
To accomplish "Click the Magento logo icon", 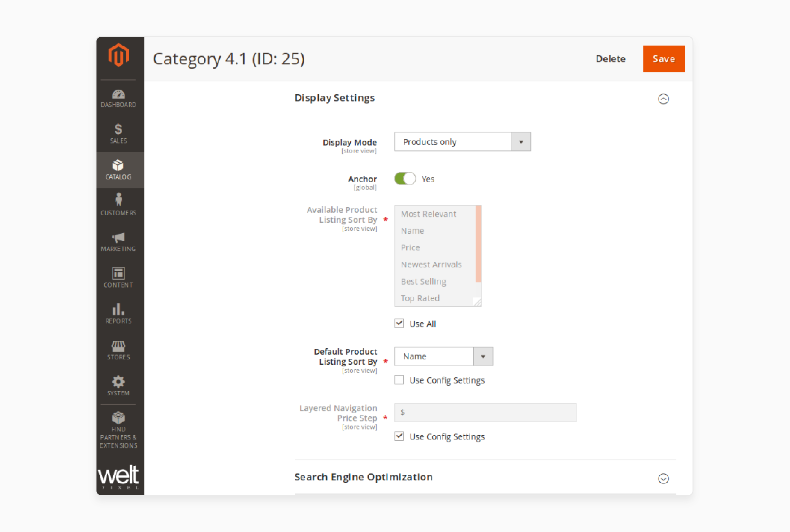I will [x=119, y=55].
